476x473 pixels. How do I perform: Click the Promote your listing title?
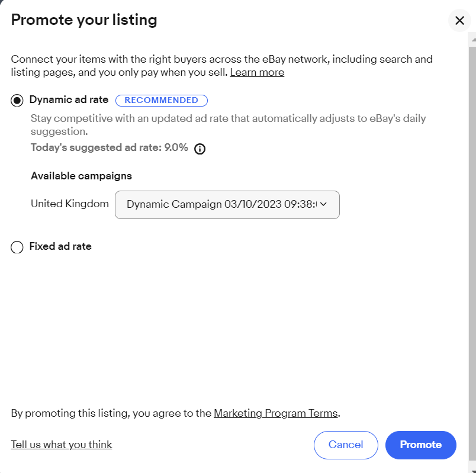pos(83,20)
